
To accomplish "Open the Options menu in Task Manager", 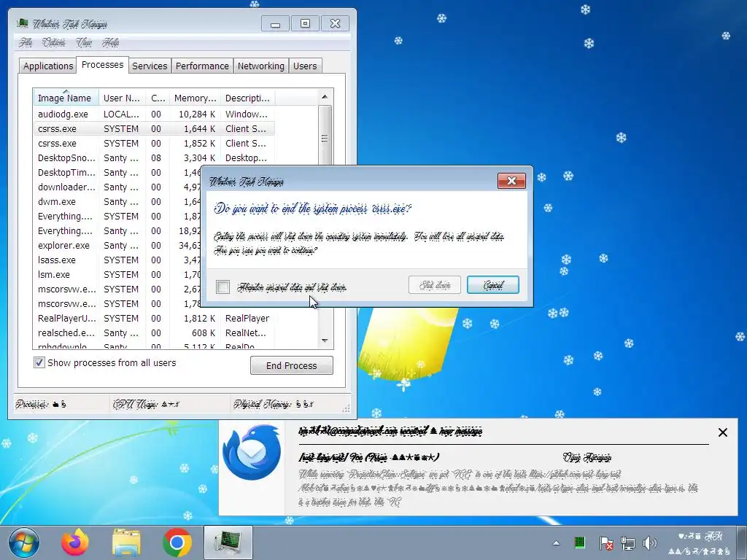I will click(54, 42).
